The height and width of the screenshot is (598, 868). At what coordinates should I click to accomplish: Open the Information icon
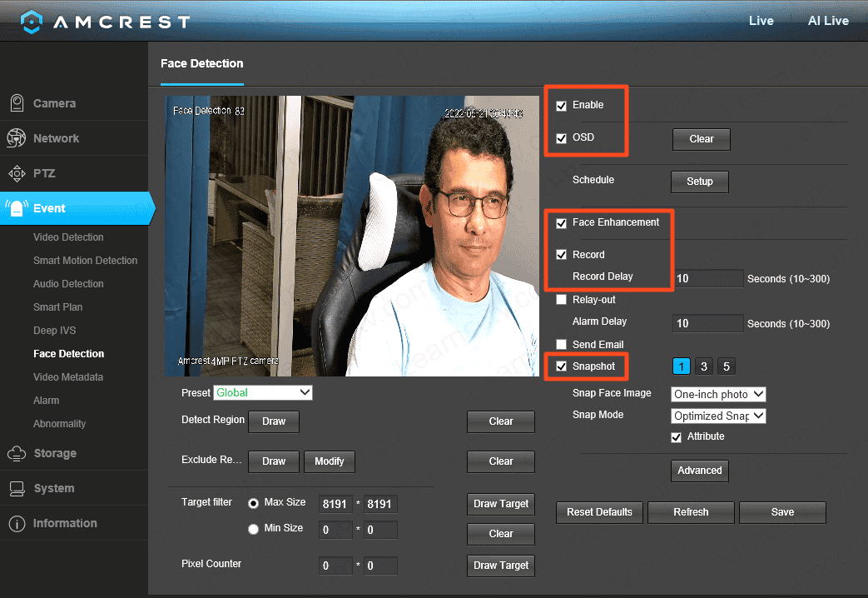pyautogui.click(x=17, y=523)
